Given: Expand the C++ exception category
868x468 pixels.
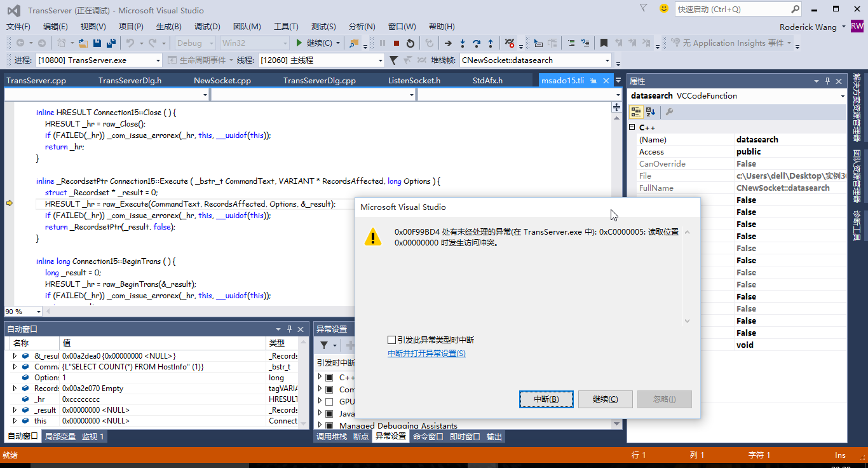Looking at the screenshot, I should pyautogui.click(x=320, y=377).
